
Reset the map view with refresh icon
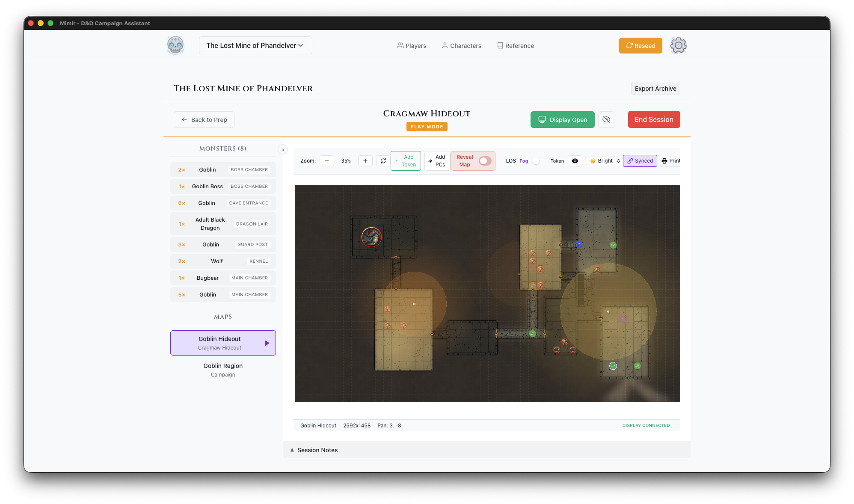[x=383, y=161]
